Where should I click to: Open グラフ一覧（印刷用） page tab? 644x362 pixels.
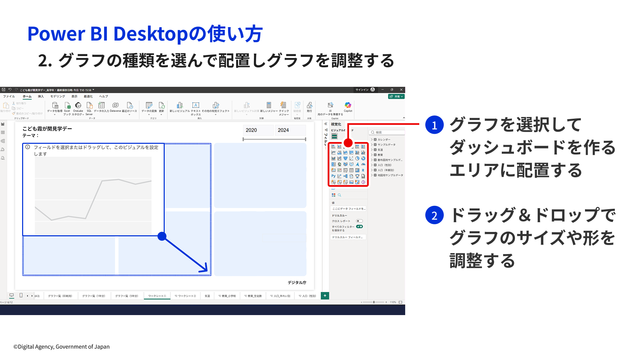[60, 296]
